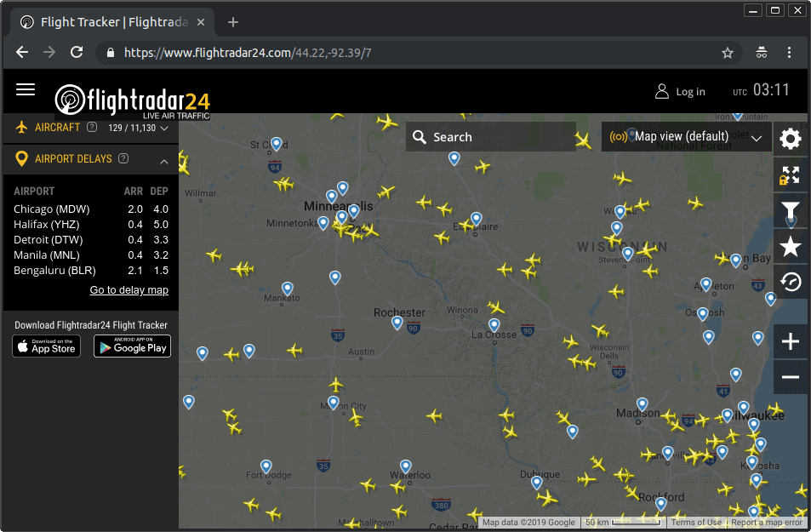The height and width of the screenshot is (532, 811).
Task: Open a new browser tab
Action: pyautogui.click(x=233, y=22)
